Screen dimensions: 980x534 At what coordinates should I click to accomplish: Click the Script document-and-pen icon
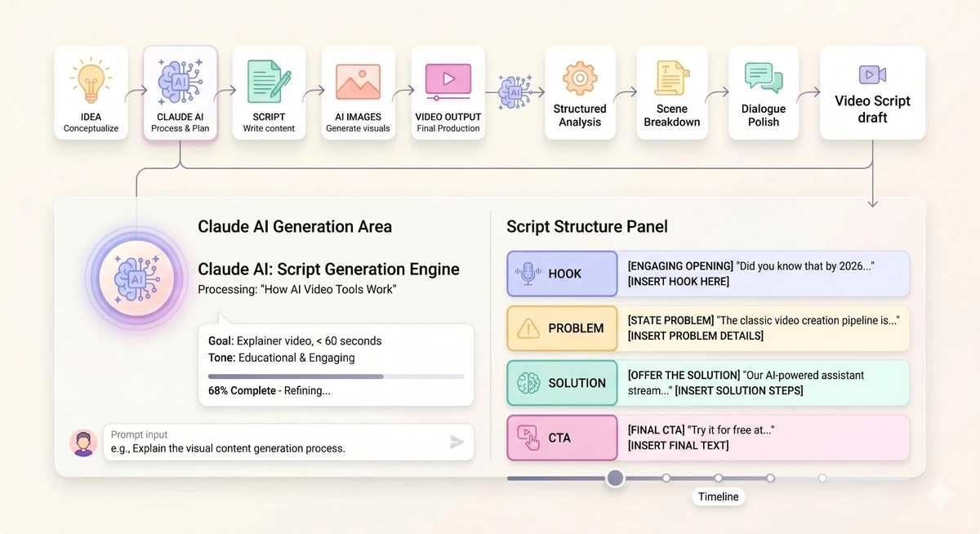pos(269,82)
